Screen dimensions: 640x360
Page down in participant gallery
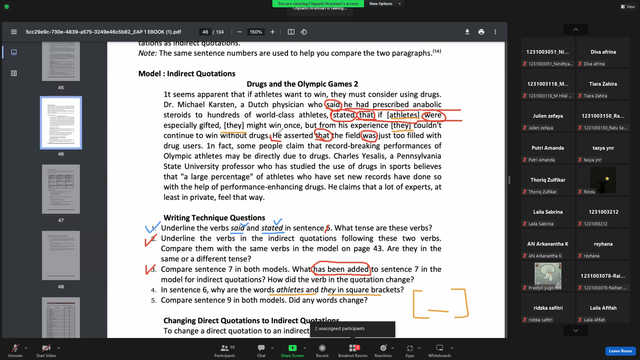pos(576,331)
